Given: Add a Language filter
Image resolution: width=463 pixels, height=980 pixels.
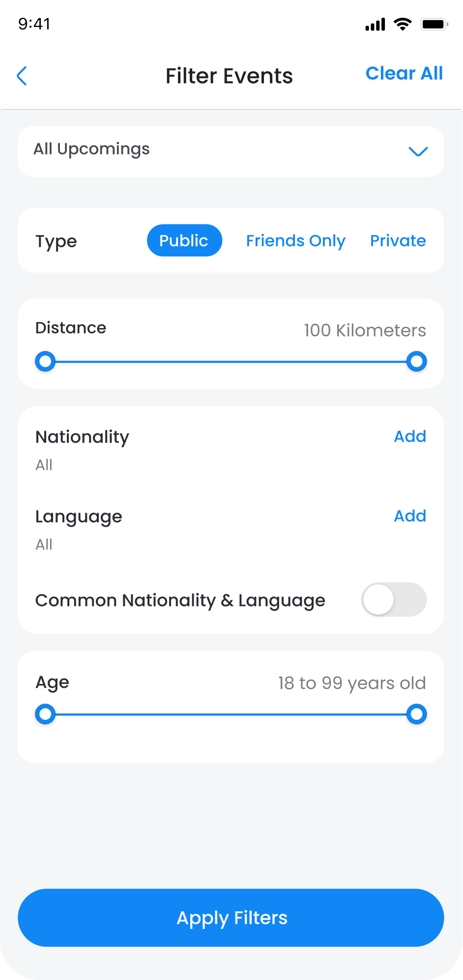Looking at the screenshot, I should 410,516.
